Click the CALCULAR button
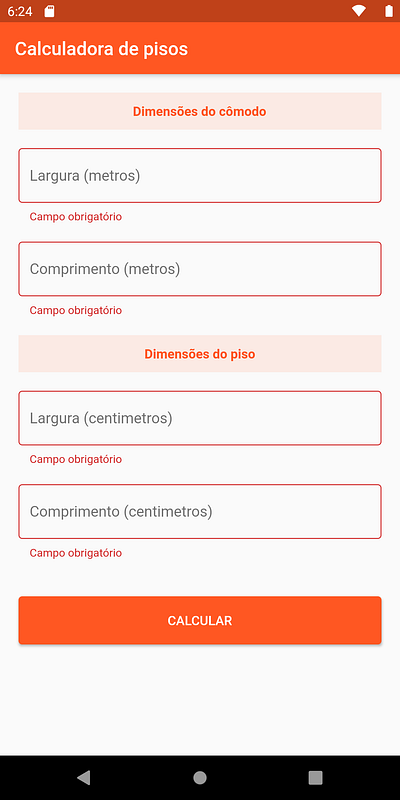This screenshot has height=800, width=400. (200, 620)
